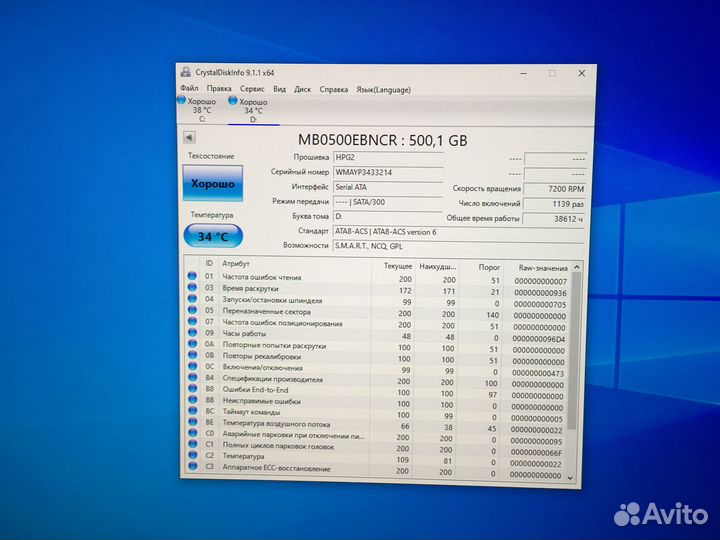The height and width of the screenshot is (540, 720).
Task: Open the Сервис menu
Action: pyautogui.click(x=252, y=89)
